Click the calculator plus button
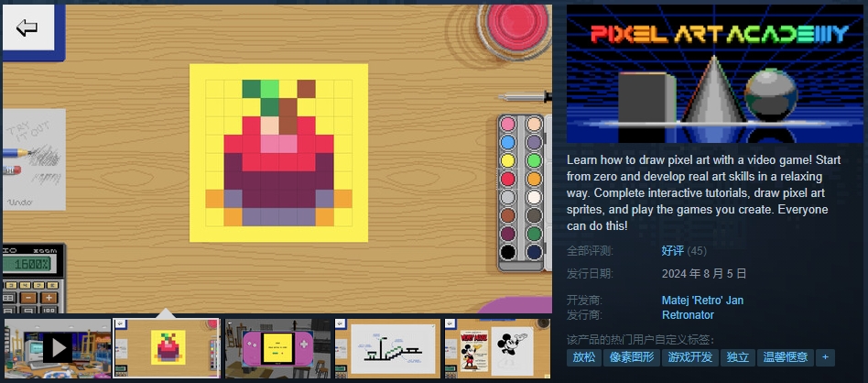Screen dimensions: 868x383 (49, 298)
